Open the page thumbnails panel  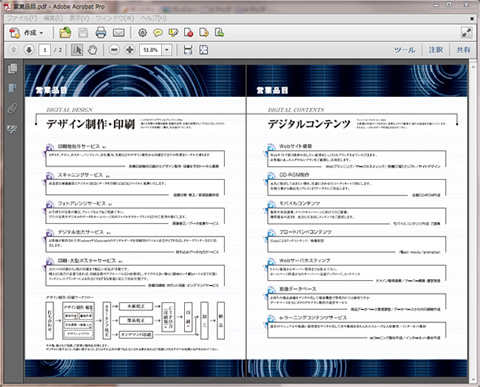13,68
